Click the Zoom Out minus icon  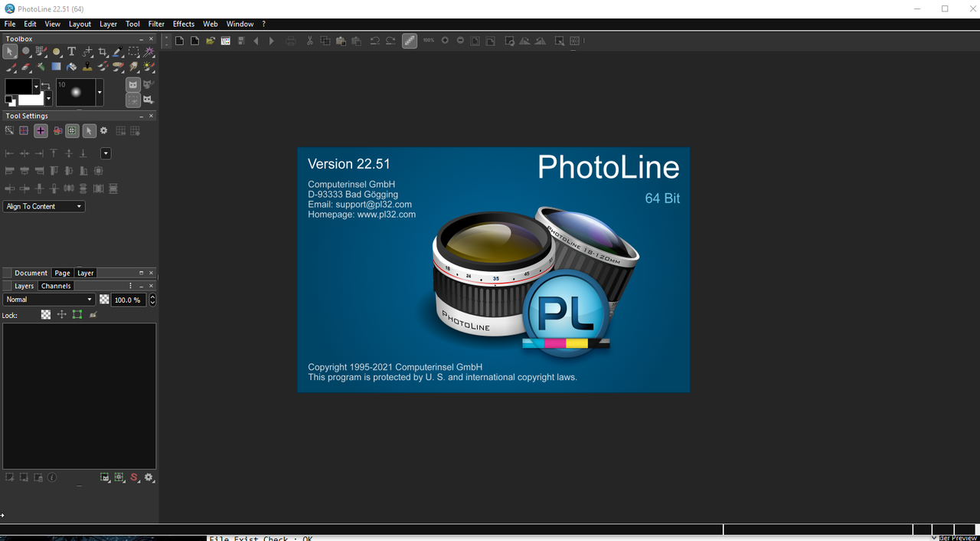460,41
